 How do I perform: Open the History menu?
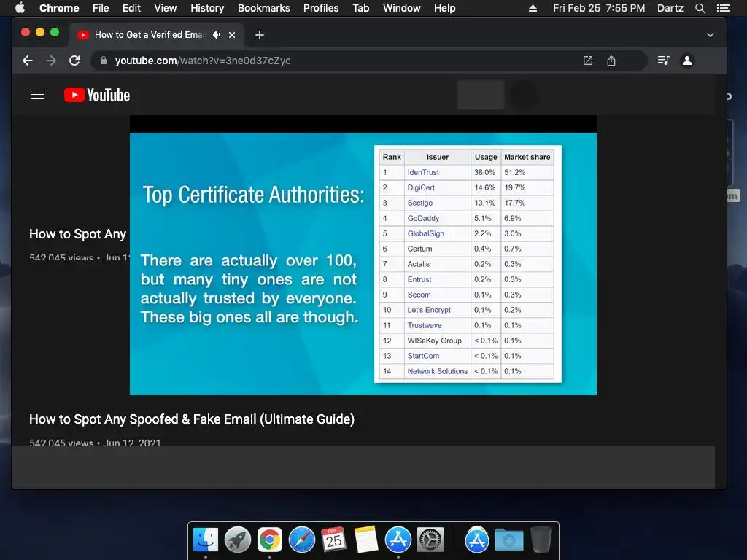click(206, 8)
